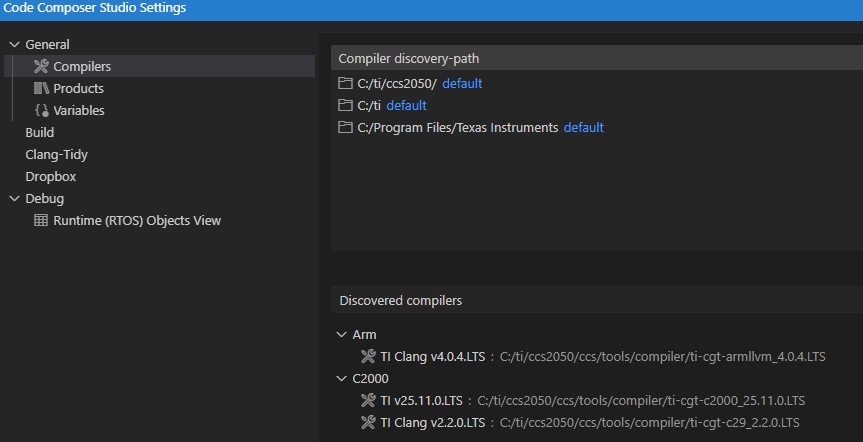Select the Debug category label

pos(45,199)
